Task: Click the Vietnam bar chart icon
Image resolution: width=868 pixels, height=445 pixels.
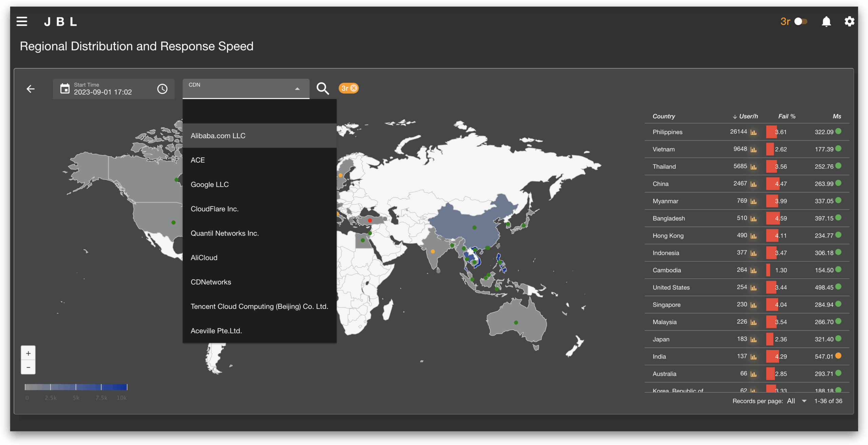Action: pos(753,149)
